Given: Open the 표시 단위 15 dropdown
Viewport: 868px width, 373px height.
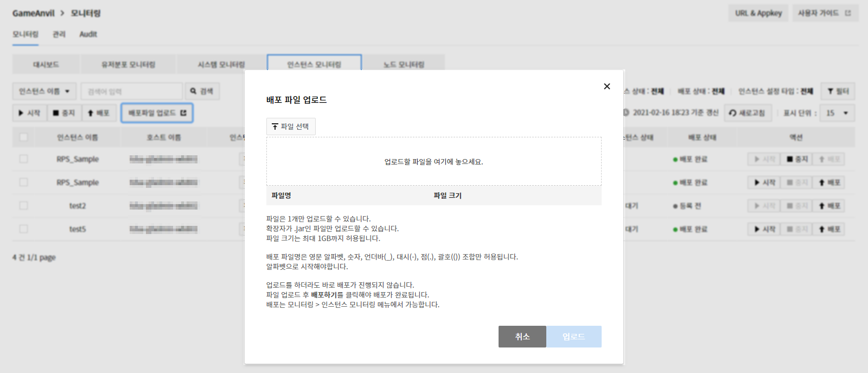Looking at the screenshot, I should (838, 113).
